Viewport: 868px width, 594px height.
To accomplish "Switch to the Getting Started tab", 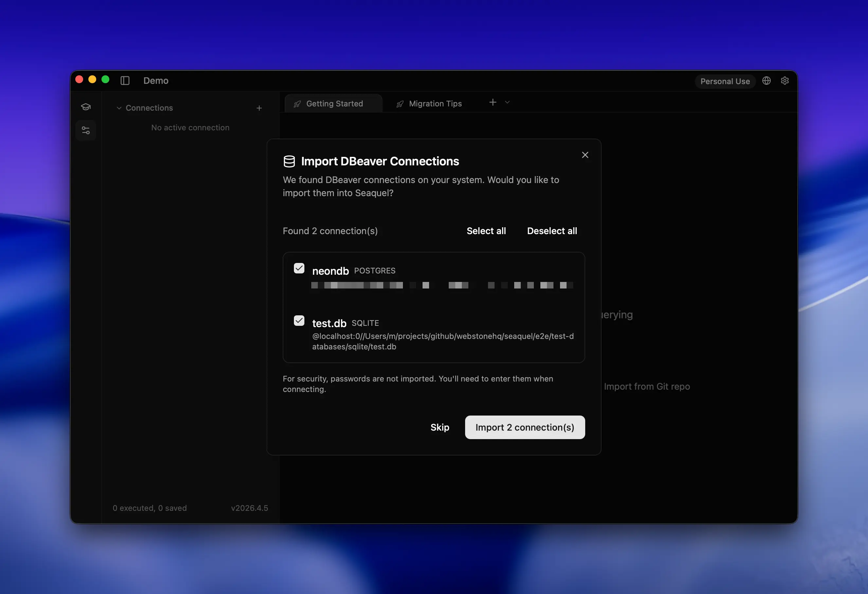I will [334, 104].
